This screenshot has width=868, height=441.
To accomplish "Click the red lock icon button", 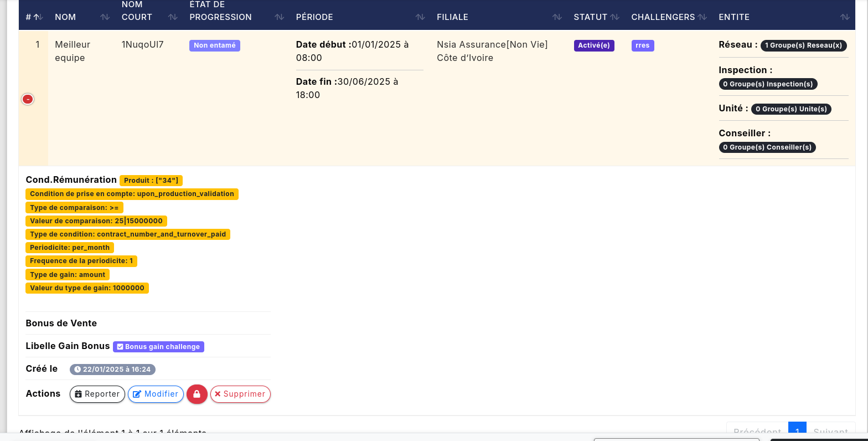I will [x=197, y=394].
